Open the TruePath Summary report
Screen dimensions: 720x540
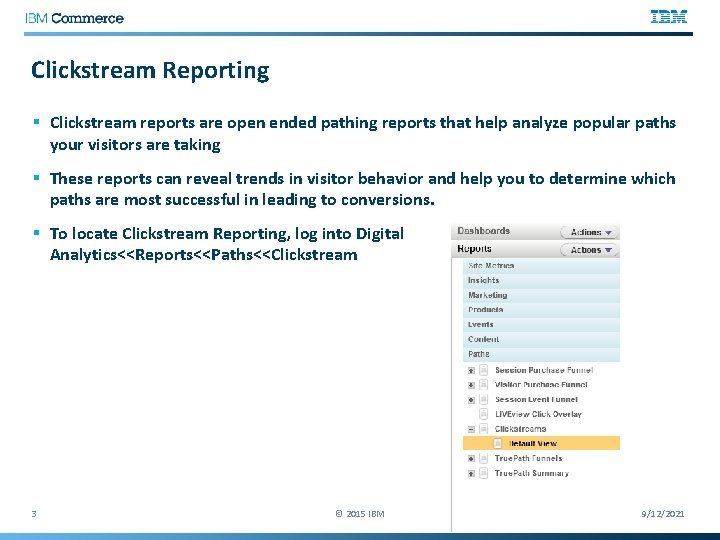pyautogui.click(x=532, y=473)
